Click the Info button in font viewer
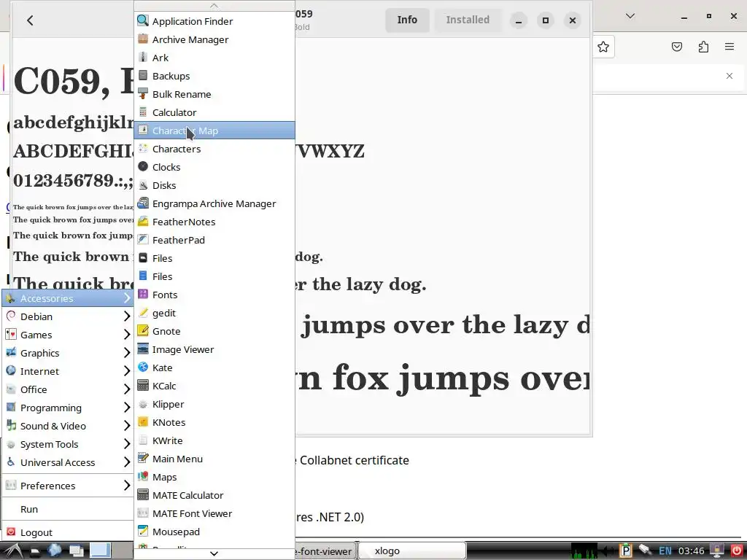Screen dimensions: 747x560 (x=407, y=20)
